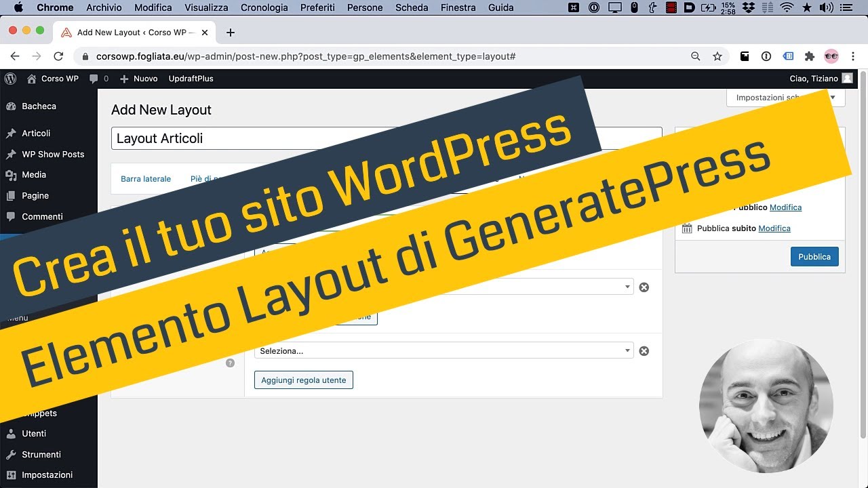Click the comments bubble in admin bar
This screenshot has width=868, height=488.
(98, 79)
